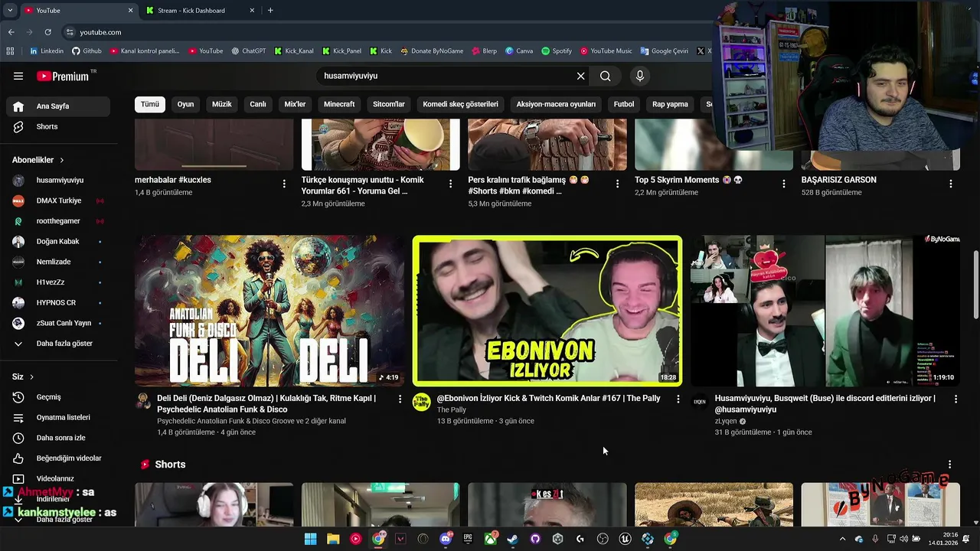This screenshot has height=551, width=980.
Task: Play the Deli Deli Anatolian Funk thumbnail
Action: (x=269, y=311)
